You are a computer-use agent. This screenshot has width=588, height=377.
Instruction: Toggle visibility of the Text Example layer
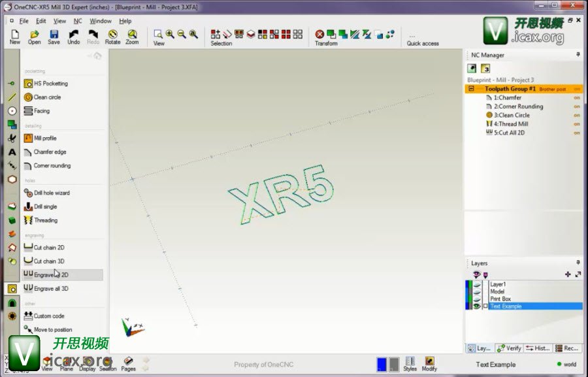point(477,306)
